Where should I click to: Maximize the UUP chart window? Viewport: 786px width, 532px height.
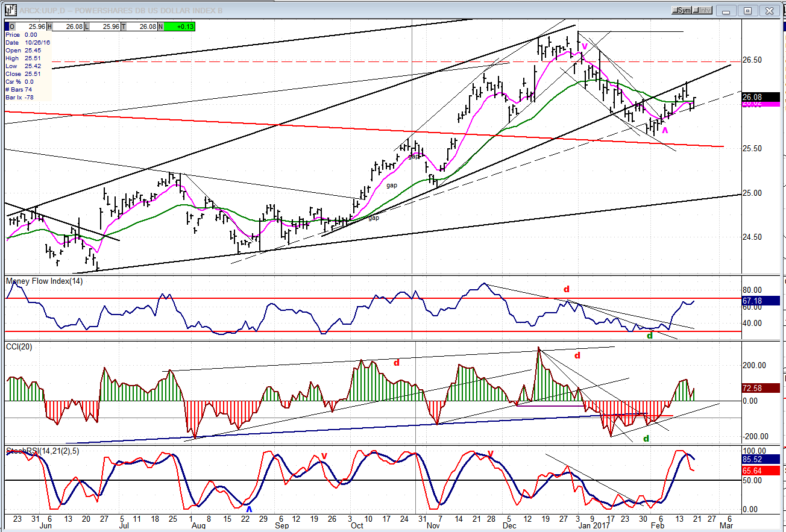[x=747, y=10]
